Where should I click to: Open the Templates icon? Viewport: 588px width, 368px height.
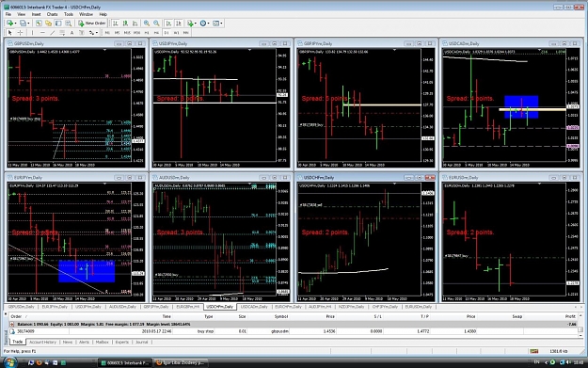coord(215,24)
